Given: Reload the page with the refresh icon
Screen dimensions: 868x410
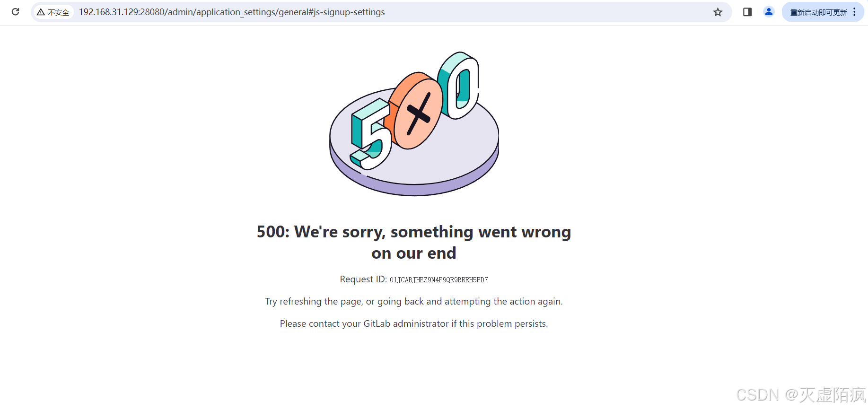Looking at the screenshot, I should pos(15,12).
